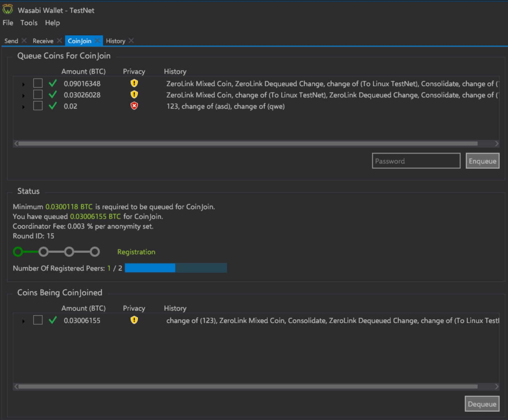Viewport: 508px width, 420px height.
Task: Check the box for the 0.09016348 coin
Action: pyautogui.click(x=38, y=83)
